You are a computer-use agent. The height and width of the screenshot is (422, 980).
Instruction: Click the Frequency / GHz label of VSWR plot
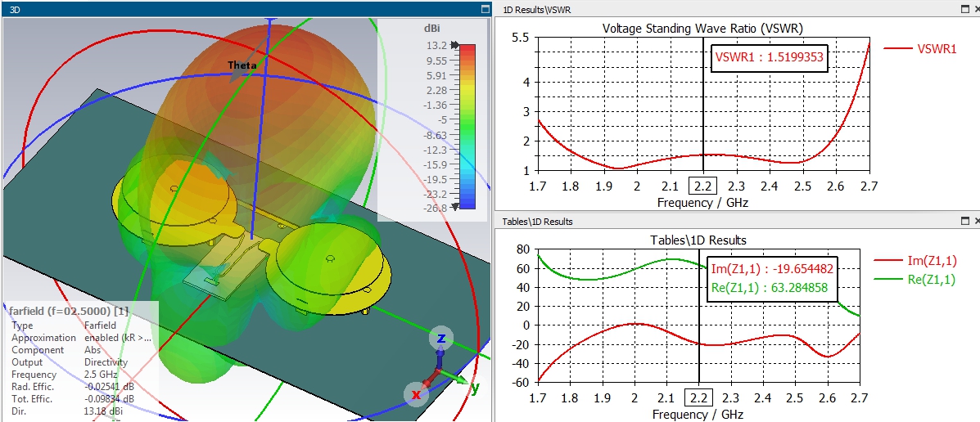tap(702, 203)
